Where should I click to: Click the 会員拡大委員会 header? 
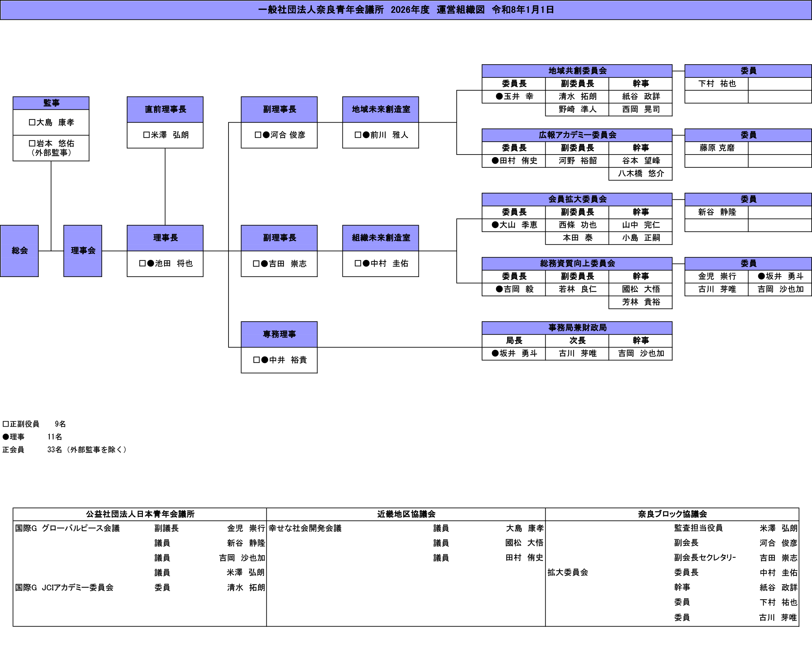point(577,199)
